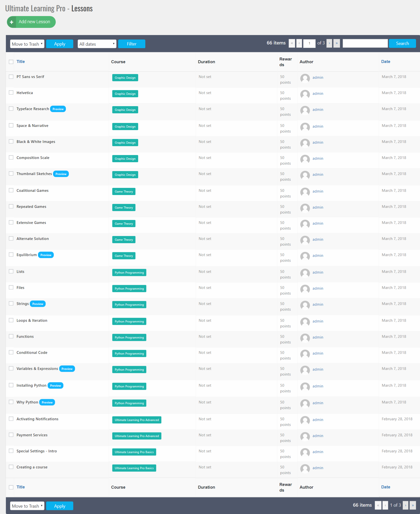
Task: Click the current page number field
Action: pyautogui.click(x=309, y=43)
